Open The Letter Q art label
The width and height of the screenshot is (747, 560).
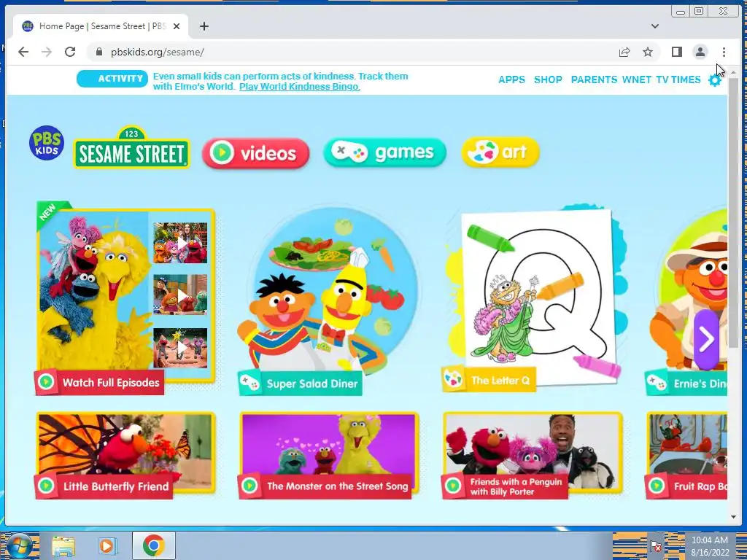500,381
